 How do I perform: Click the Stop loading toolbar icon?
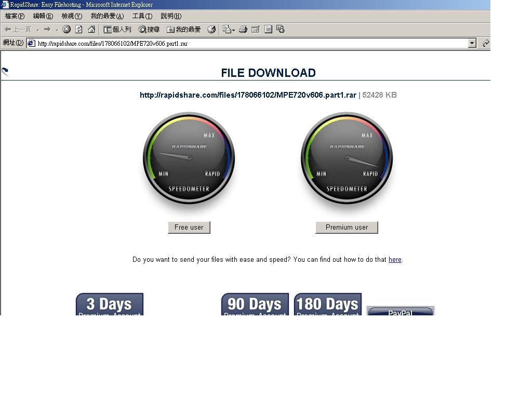click(66, 30)
